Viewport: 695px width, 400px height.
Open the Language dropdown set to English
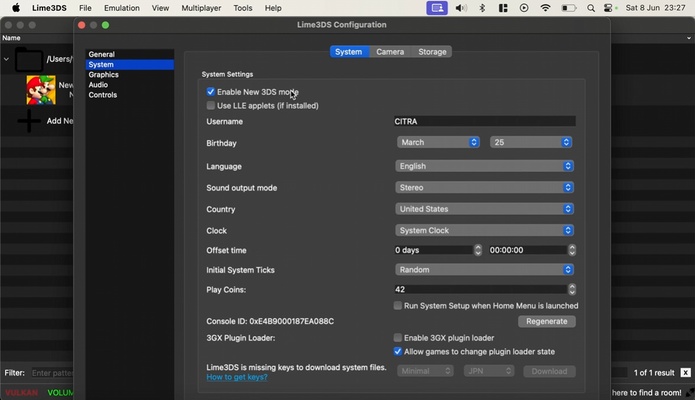[484, 166]
